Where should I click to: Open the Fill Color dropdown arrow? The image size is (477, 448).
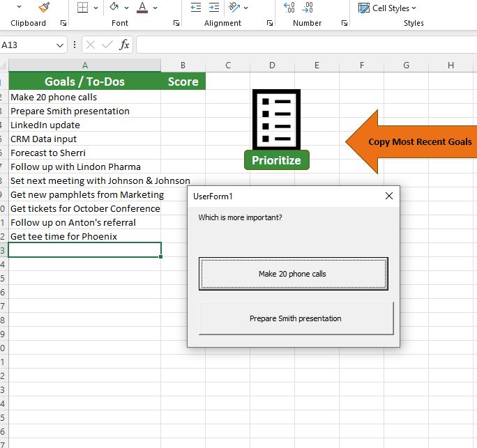pos(127,8)
